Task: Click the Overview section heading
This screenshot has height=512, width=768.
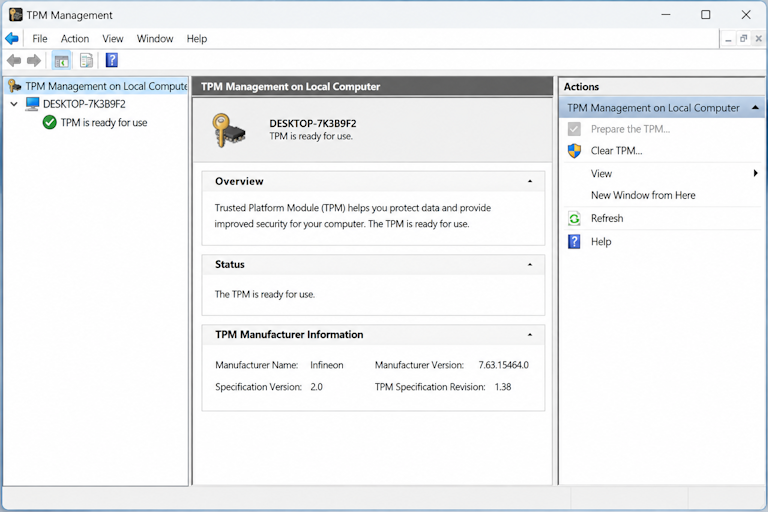Action: 239,181
